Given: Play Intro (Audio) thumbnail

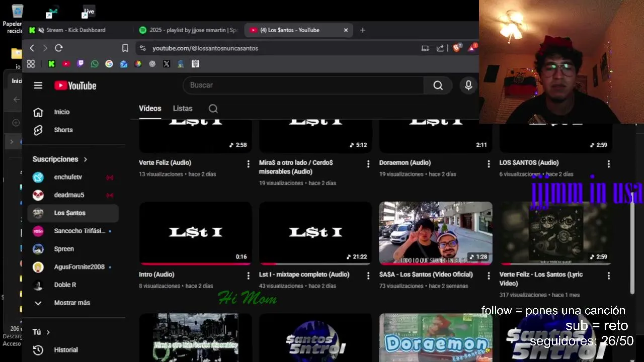Looking at the screenshot, I should pos(195,233).
